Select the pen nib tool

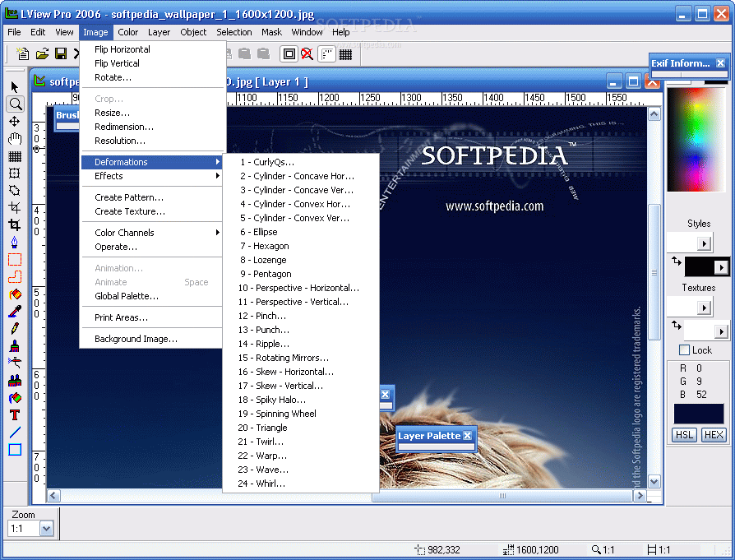[x=15, y=242]
